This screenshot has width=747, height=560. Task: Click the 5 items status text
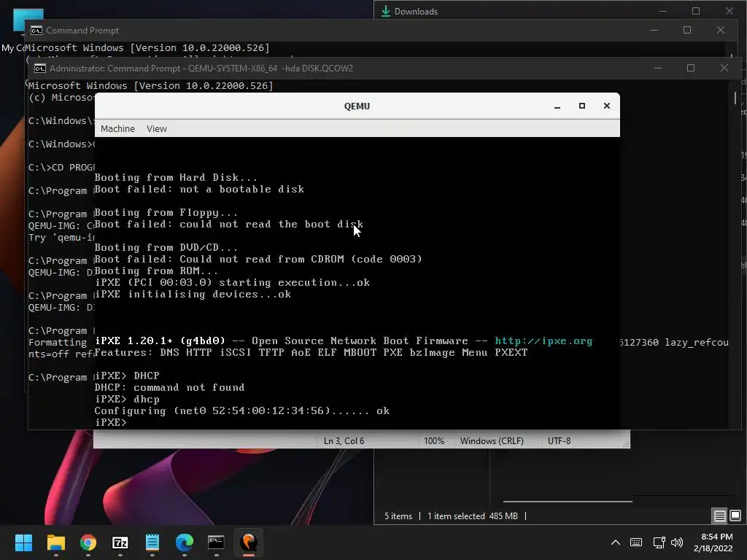(x=398, y=516)
